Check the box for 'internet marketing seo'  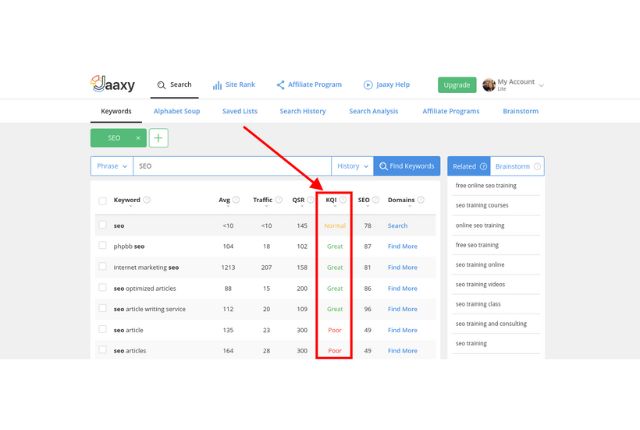point(102,267)
